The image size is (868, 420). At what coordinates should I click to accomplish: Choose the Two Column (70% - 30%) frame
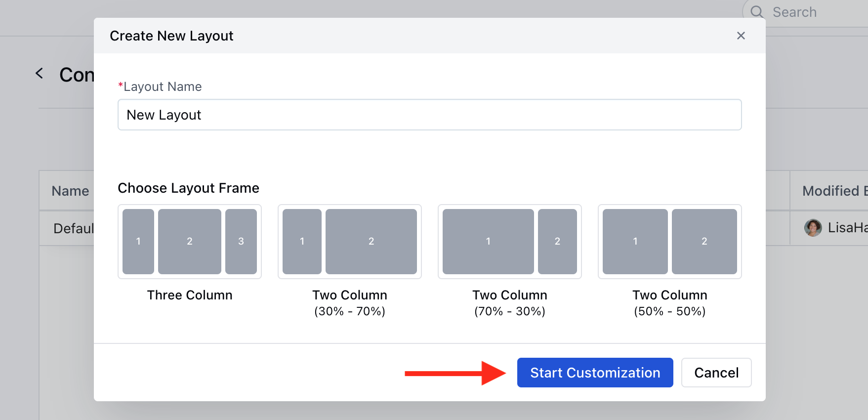(x=510, y=242)
